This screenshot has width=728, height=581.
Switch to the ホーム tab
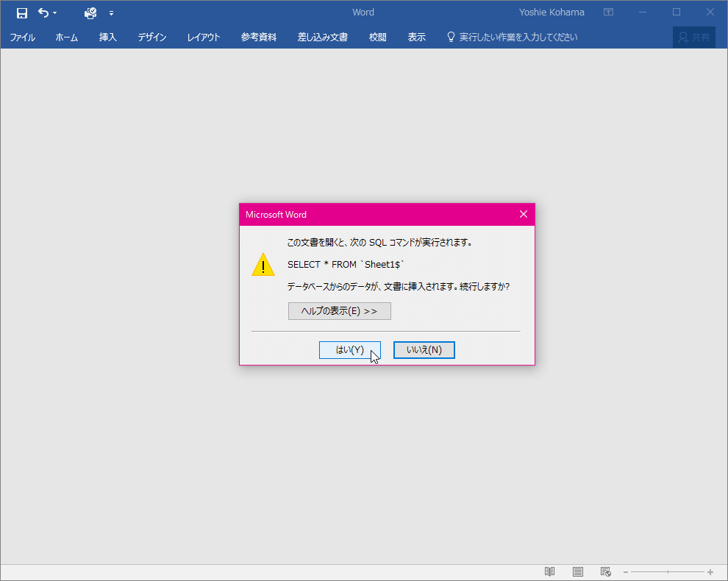click(66, 38)
